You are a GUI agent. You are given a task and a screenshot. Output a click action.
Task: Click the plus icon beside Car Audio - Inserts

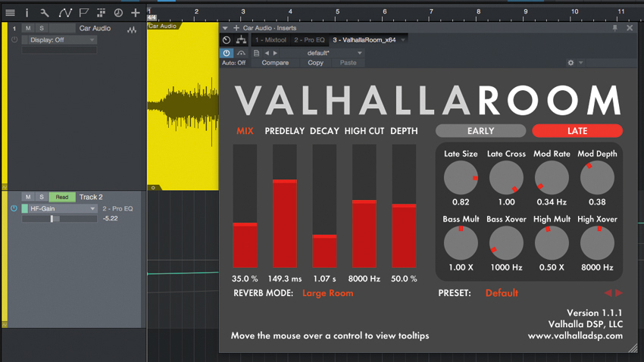coord(236,28)
